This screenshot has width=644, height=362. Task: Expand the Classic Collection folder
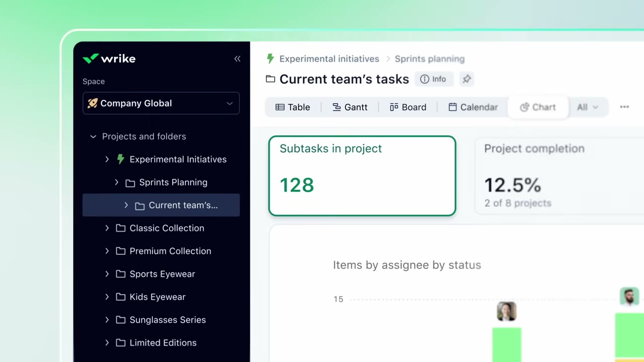[x=107, y=228]
